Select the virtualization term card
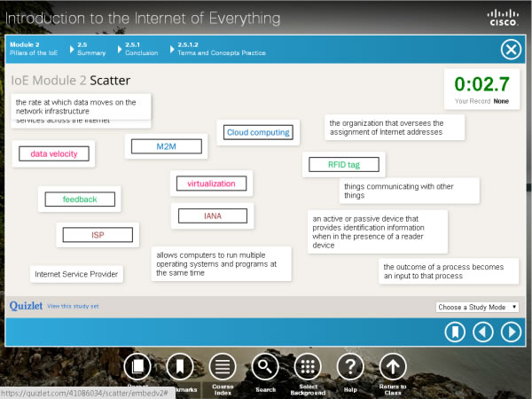Screen dimensions: 532x399 (211, 184)
